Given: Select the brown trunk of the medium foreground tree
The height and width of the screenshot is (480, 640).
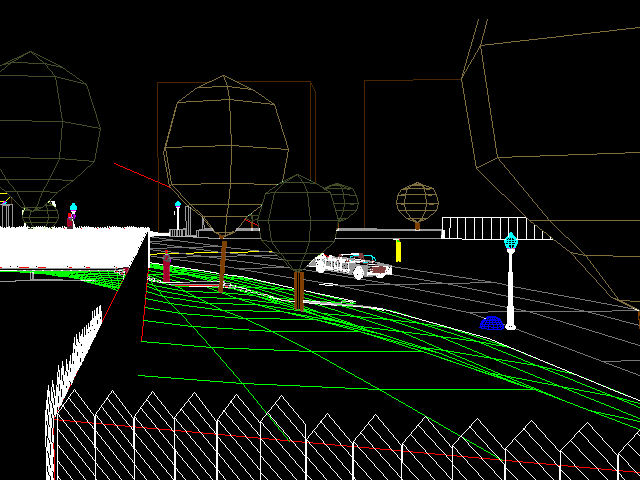Looking at the screenshot, I should point(298,290).
